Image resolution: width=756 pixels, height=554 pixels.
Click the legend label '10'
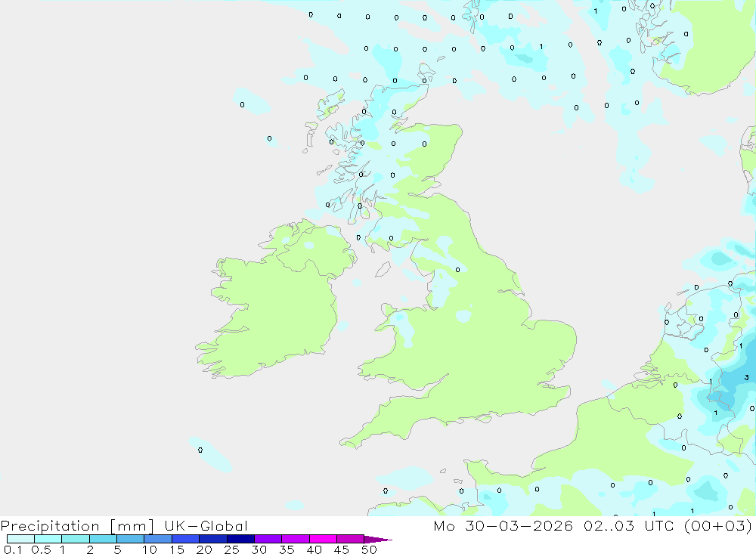[150, 549]
